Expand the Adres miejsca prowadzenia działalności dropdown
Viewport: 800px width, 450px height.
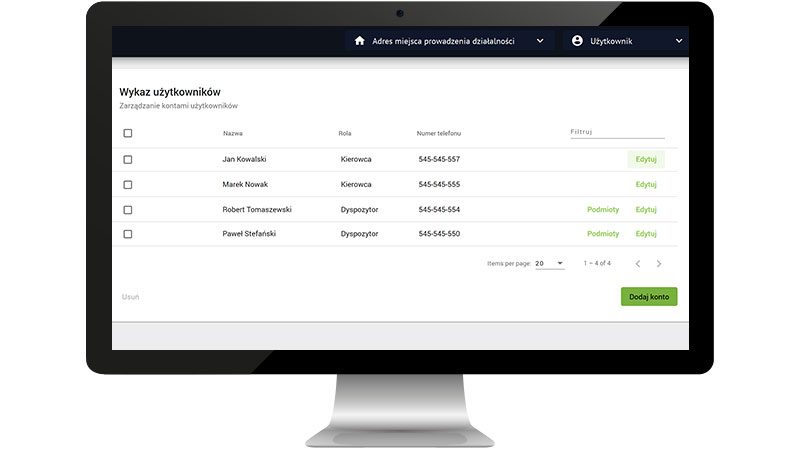coord(540,41)
